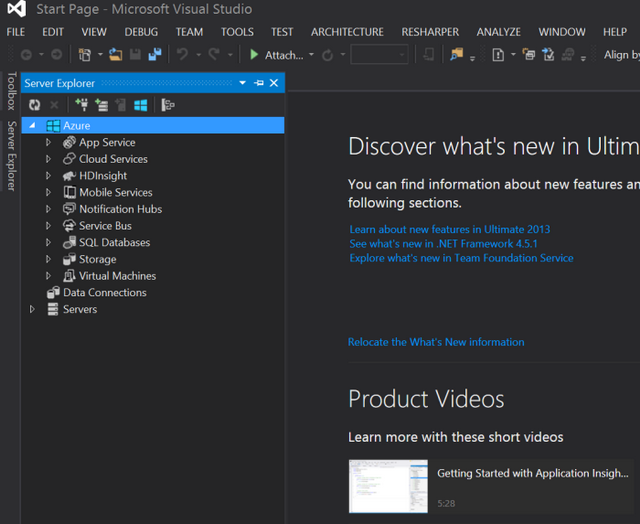This screenshot has height=524, width=640.
Task: Click the Redo toolbar icon
Action: pyautogui.click(x=214, y=54)
